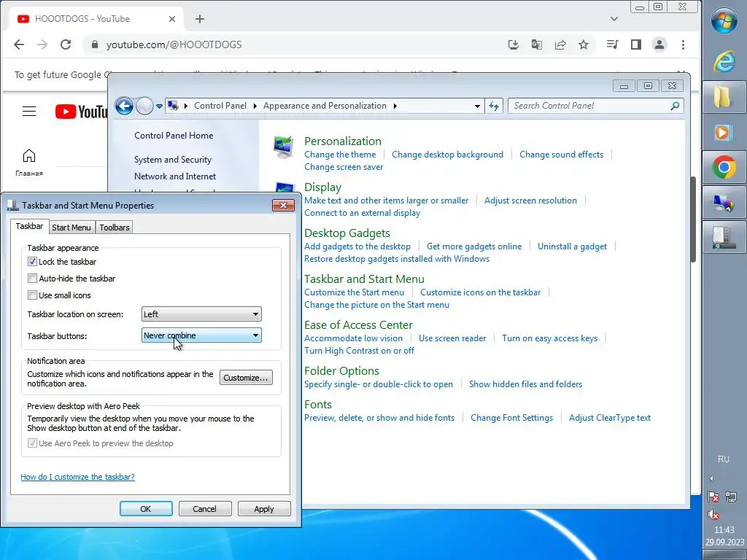Screen dimensions: 747x560
Task: Click the Control Panel search magnifier
Action: 675,106
